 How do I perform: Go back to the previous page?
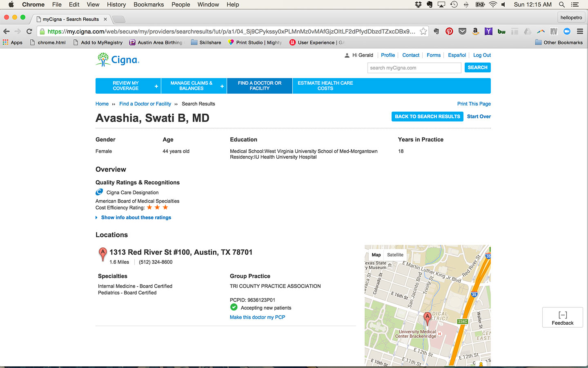tap(7, 31)
